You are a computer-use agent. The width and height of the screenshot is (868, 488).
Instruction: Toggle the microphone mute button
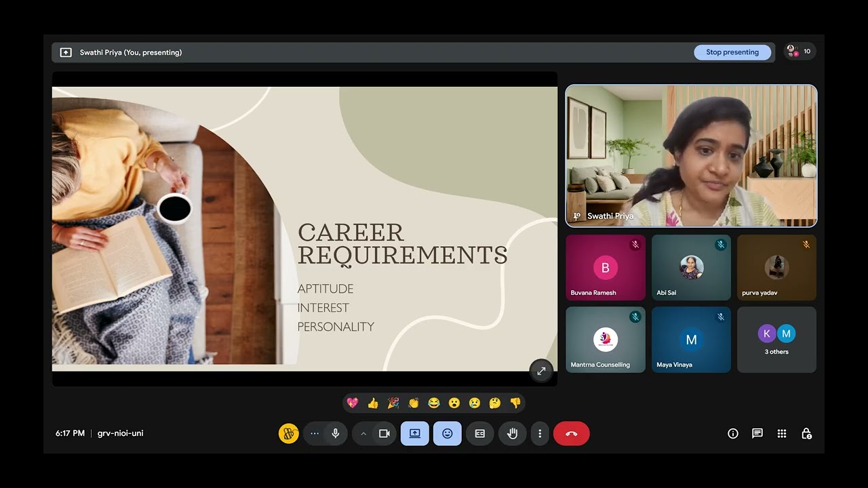click(335, 434)
